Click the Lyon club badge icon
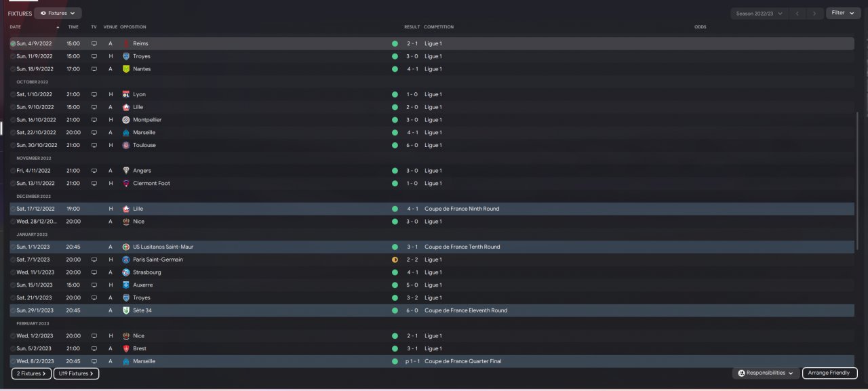Image resolution: width=868 pixels, height=391 pixels. [x=126, y=94]
